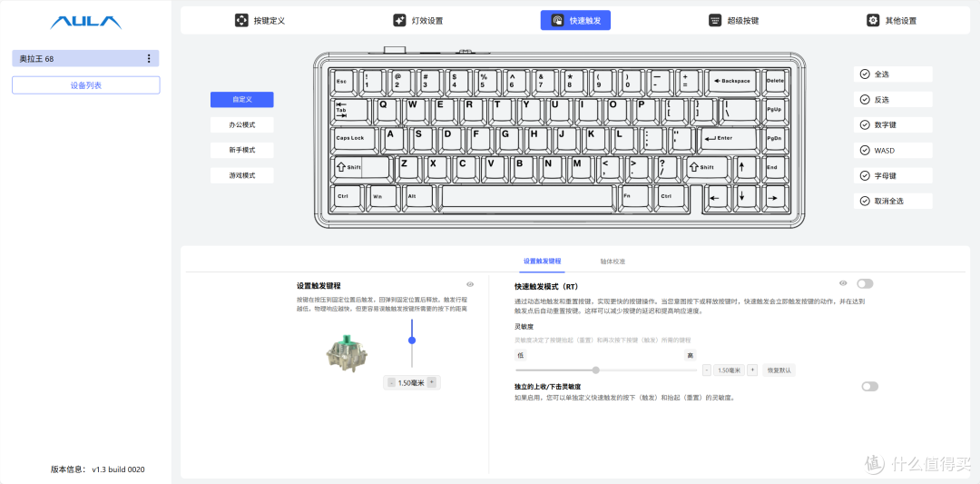Click the AULA logo
Screen dimensions: 980x484
[85, 22]
